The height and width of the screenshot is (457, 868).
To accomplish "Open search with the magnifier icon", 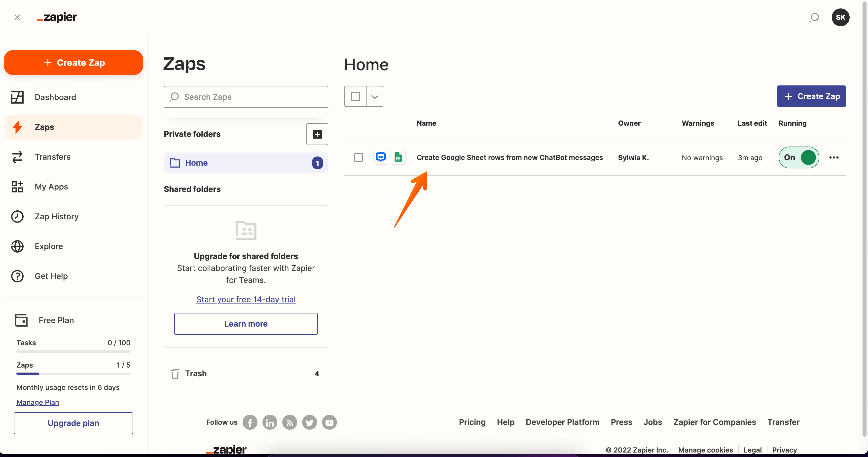I will pyautogui.click(x=814, y=17).
